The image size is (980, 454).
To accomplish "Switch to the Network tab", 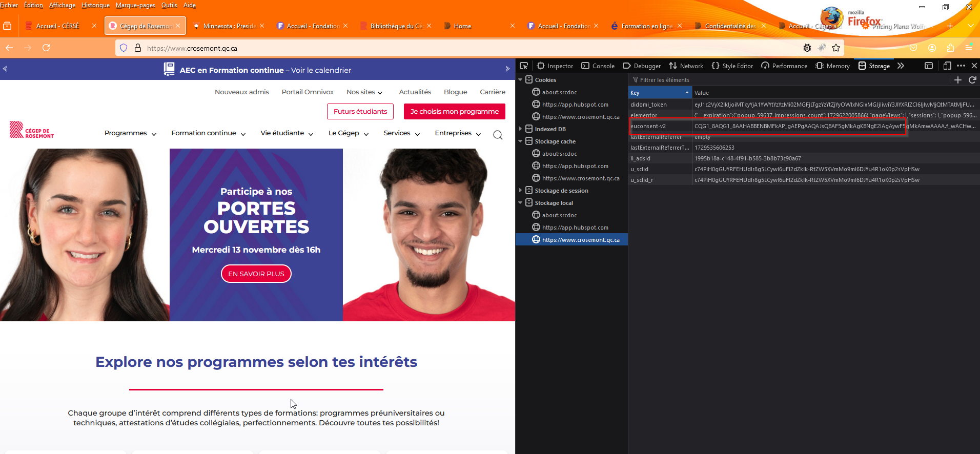I will [x=686, y=66].
